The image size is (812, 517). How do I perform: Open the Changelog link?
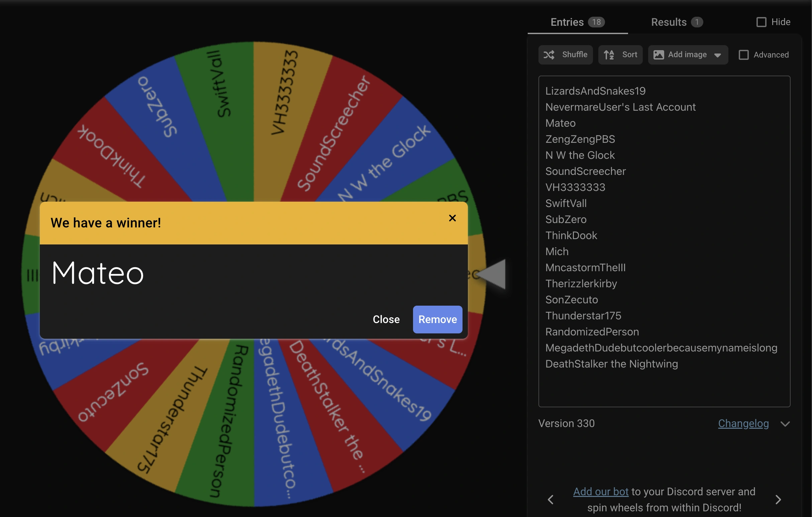coord(743,423)
